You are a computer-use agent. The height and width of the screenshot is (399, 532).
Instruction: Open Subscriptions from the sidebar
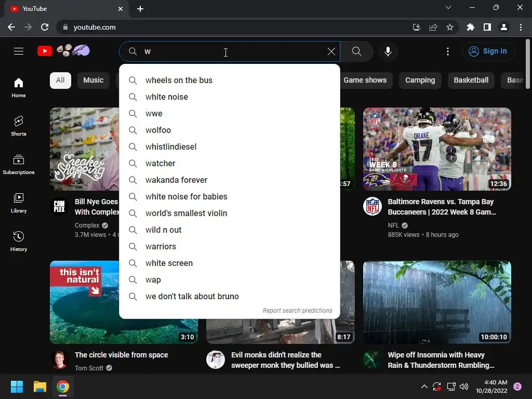pos(19,164)
